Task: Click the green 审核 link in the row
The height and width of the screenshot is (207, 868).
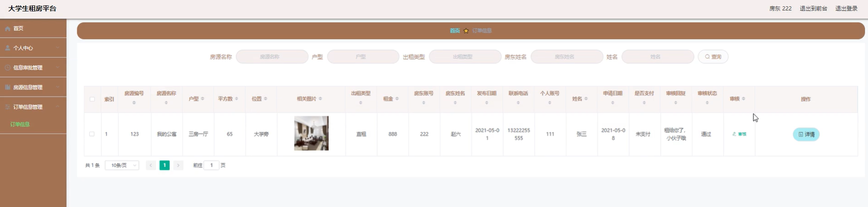Action: click(739, 134)
